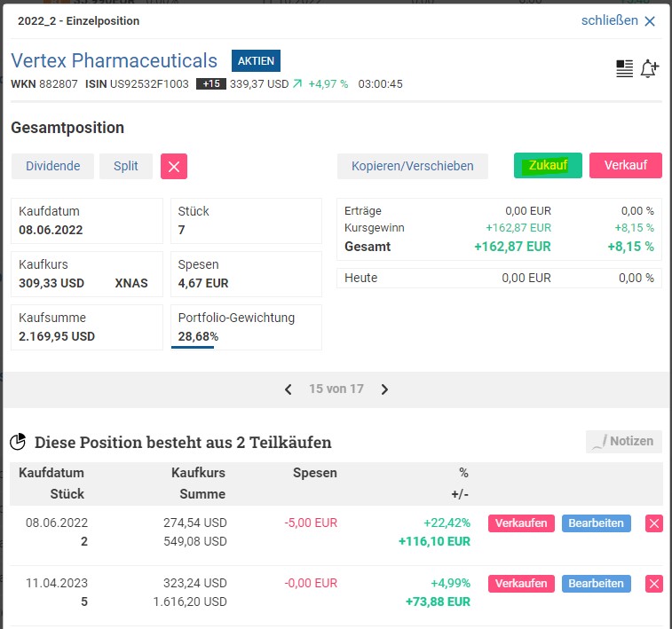This screenshot has width=672, height=629.
Task: Select the Stück value 7
Action: click(182, 230)
